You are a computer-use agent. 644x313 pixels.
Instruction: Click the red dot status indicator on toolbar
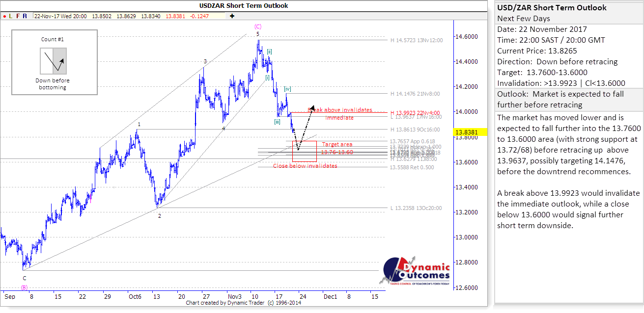[x=5, y=16]
